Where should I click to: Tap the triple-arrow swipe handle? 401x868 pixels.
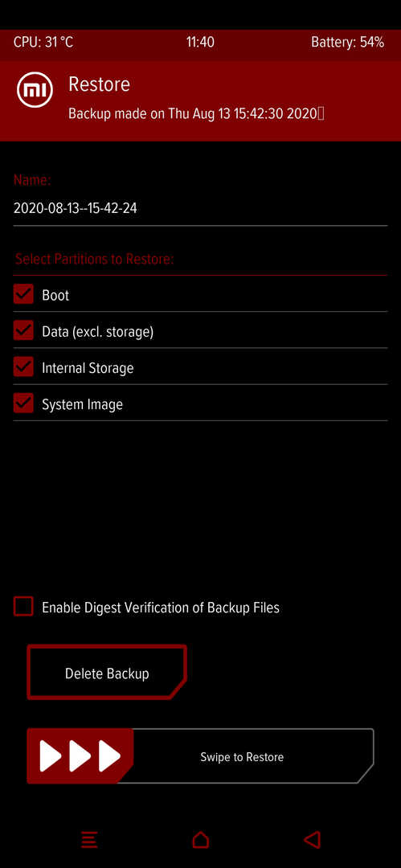(x=80, y=755)
